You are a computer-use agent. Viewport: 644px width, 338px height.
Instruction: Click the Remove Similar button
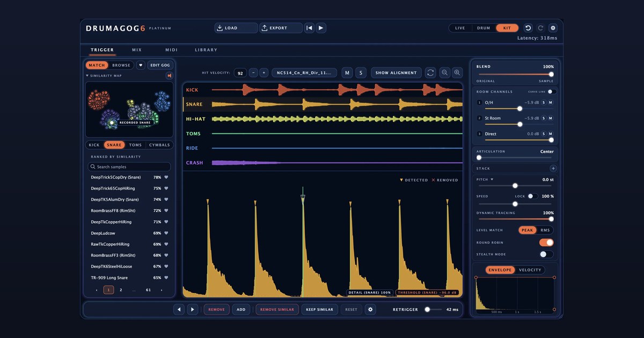tap(276, 310)
